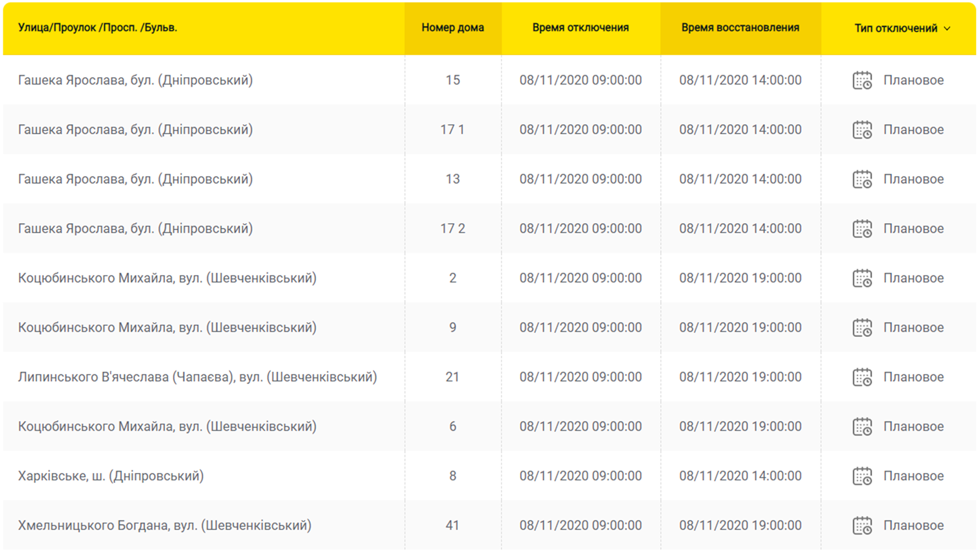Click the calendar icon for Коцюбинського Михайла 9
The height and width of the screenshot is (550, 980).
(862, 328)
